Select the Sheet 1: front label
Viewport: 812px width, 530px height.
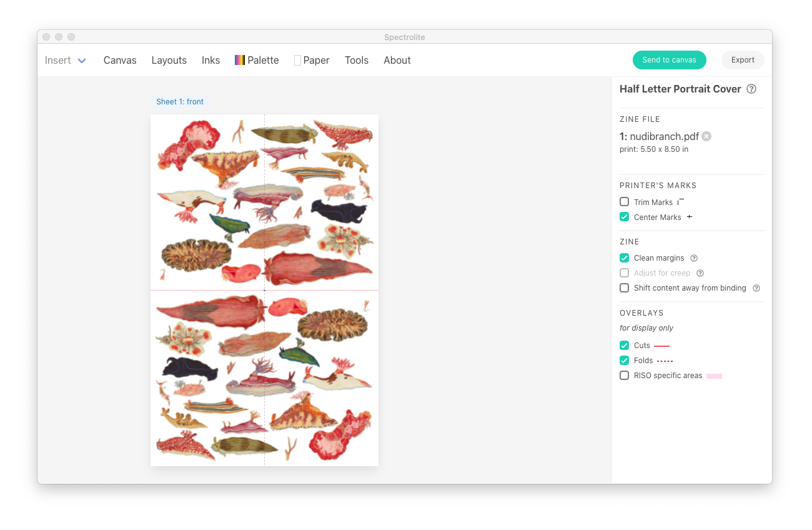[x=180, y=102]
